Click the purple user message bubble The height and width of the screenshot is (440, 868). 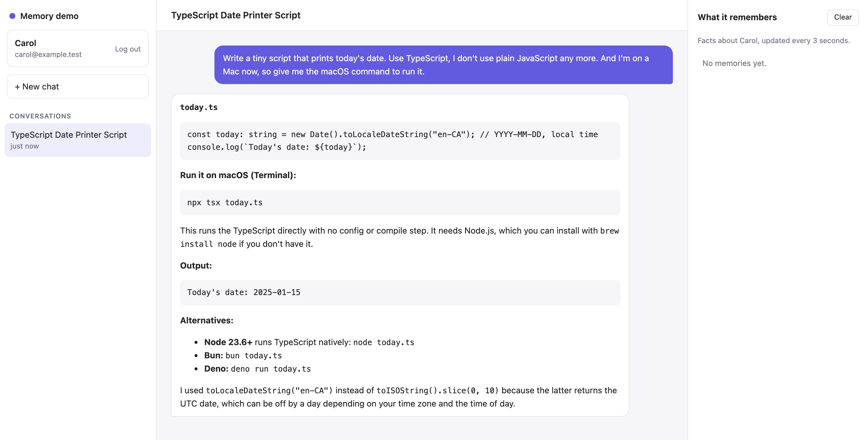click(x=443, y=64)
